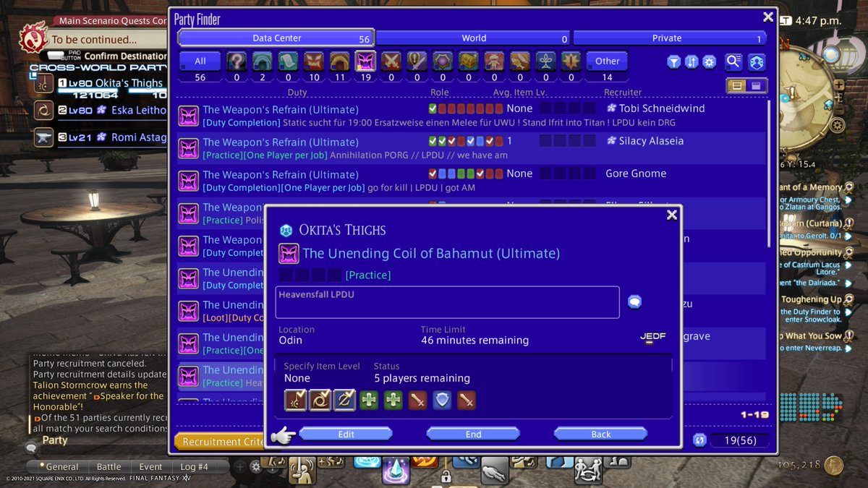Open chat log gear settings

pyautogui.click(x=255, y=467)
